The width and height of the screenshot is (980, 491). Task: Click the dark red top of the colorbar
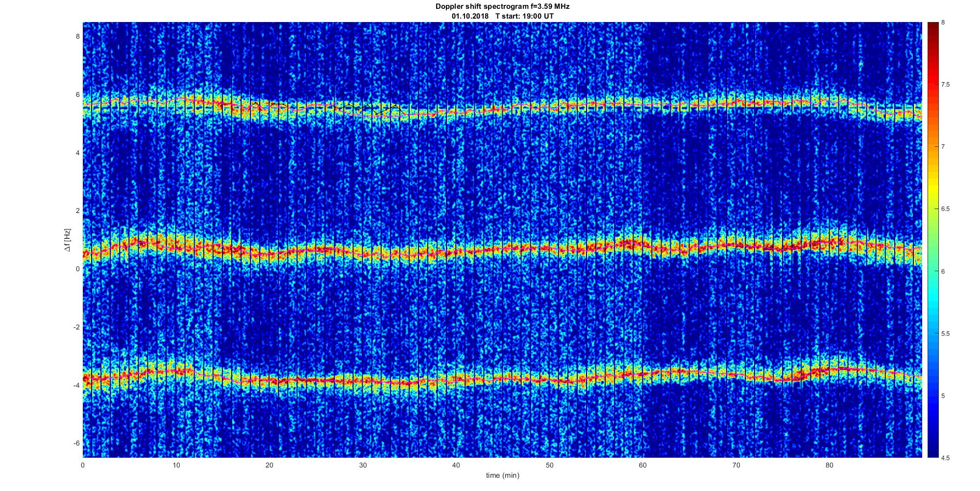(x=932, y=27)
